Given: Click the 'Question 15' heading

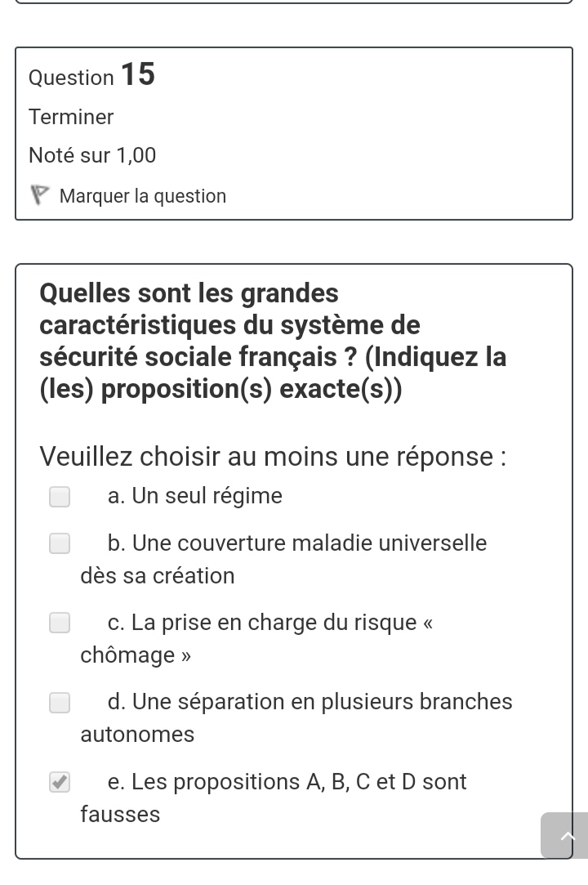Looking at the screenshot, I should pyautogui.click(x=91, y=76).
